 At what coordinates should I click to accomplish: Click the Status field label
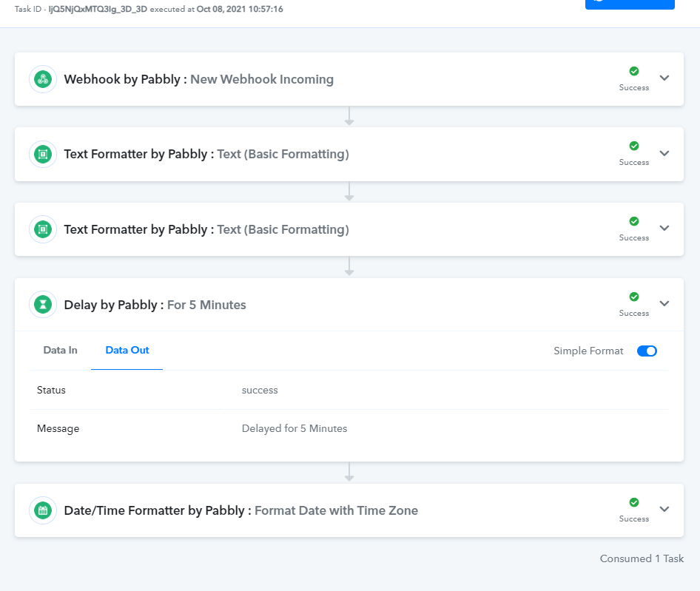[x=51, y=390]
